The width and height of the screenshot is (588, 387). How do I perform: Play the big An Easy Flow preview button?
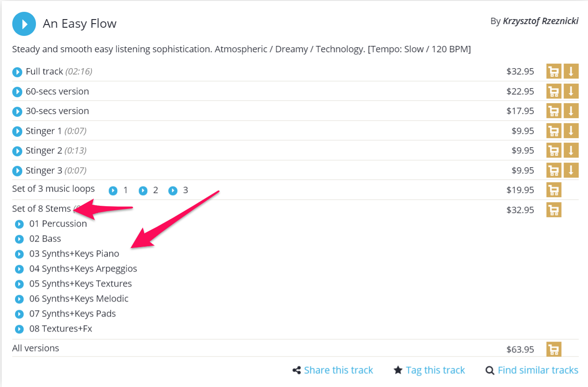click(x=23, y=24)
